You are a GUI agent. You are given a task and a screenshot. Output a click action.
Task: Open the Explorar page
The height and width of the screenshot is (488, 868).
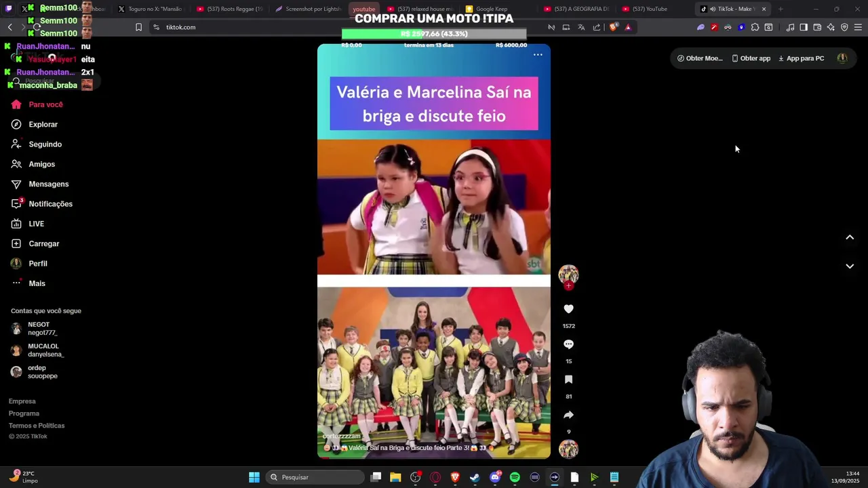click(35, 125)
